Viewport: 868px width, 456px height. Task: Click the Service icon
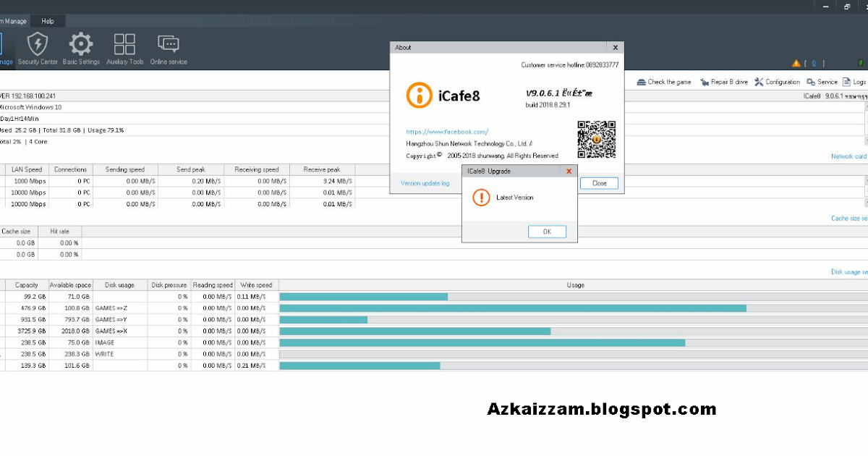(821, 81)
